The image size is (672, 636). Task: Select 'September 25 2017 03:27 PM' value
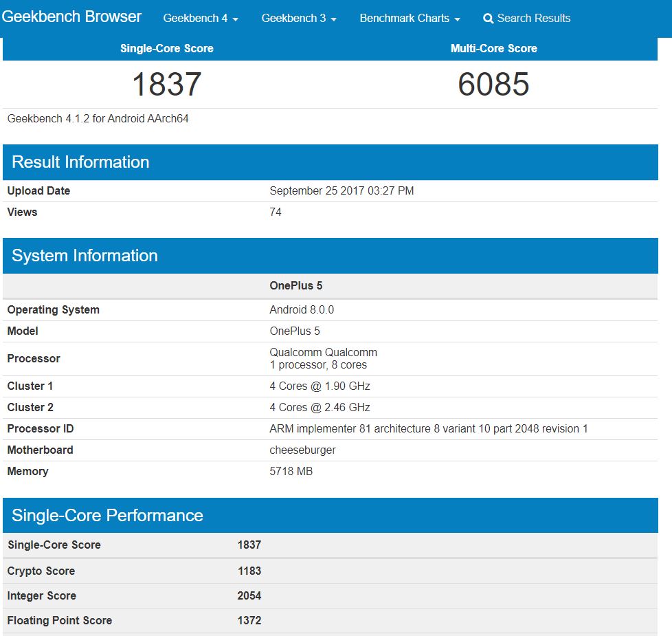click(x=341, y=191)
